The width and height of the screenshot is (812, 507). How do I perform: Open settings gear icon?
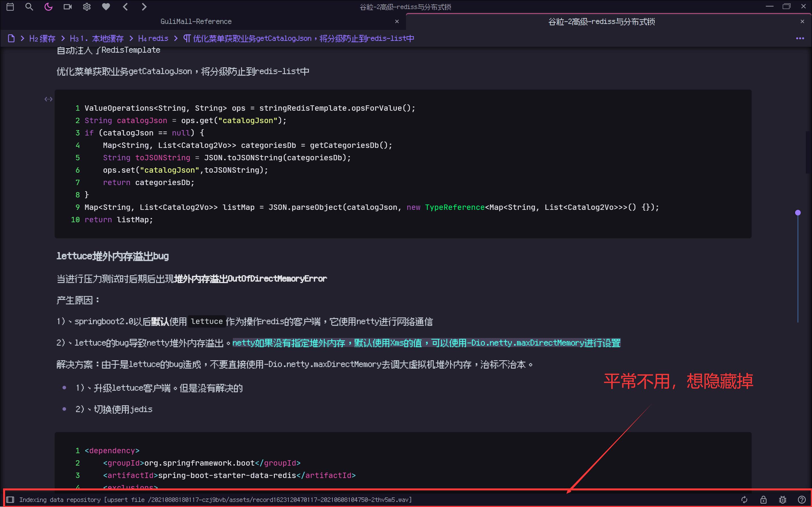point(87,7)
